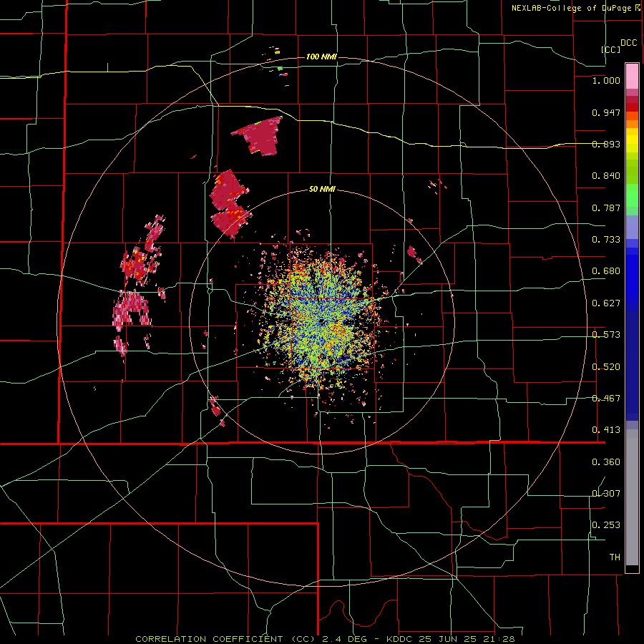Click the 0.520 scale value
The image size is (644, 644).
[x=606, y=367]
